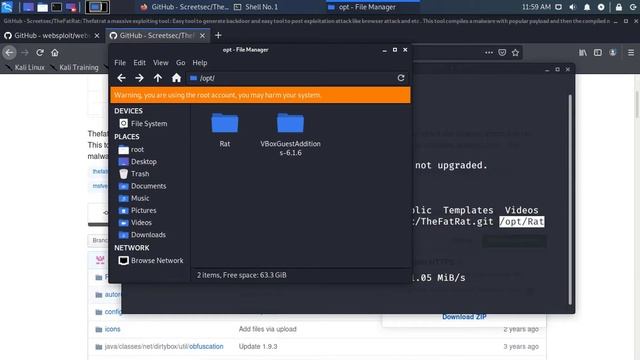Open the Firefox account icon
Viewport: 640px width, 360px height.
(613, 53)
